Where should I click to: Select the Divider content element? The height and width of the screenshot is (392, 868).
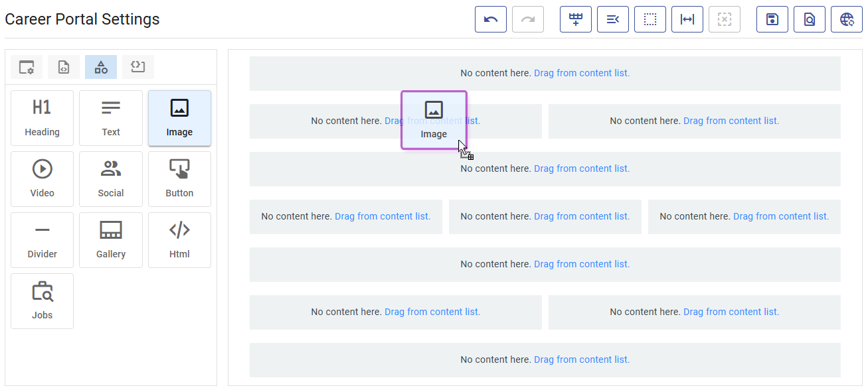point(42,240)
